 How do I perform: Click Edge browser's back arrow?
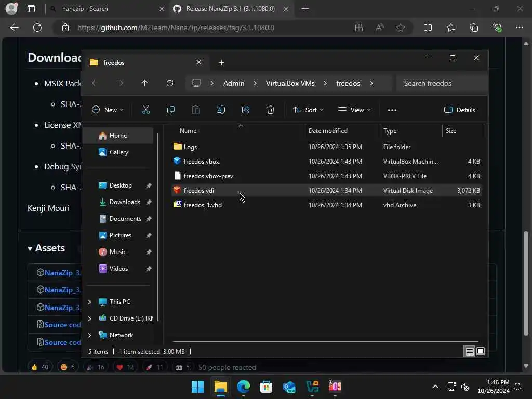pos(14,28)
